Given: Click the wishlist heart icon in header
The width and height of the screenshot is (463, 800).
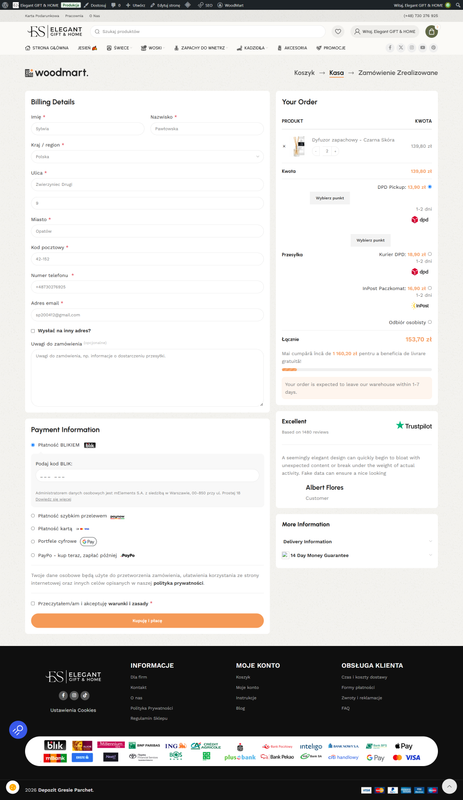Looking at the screenshot, I should click(338, 32).
